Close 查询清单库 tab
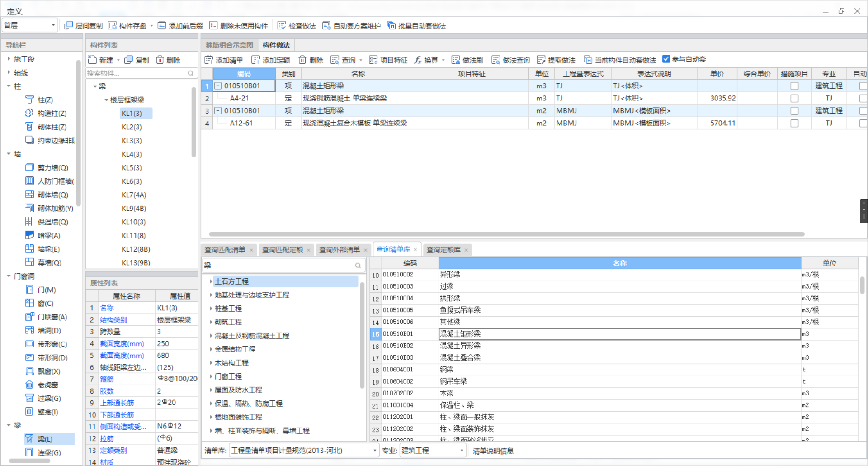 click(x=415, y=249)
